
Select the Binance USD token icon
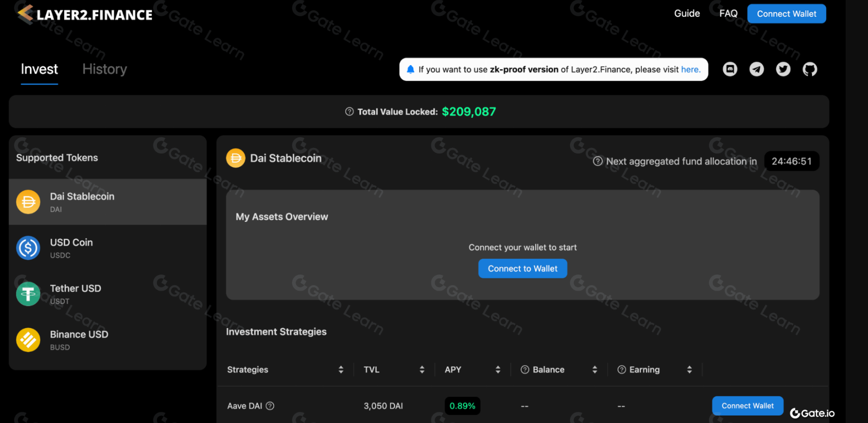tap(28, 340)
